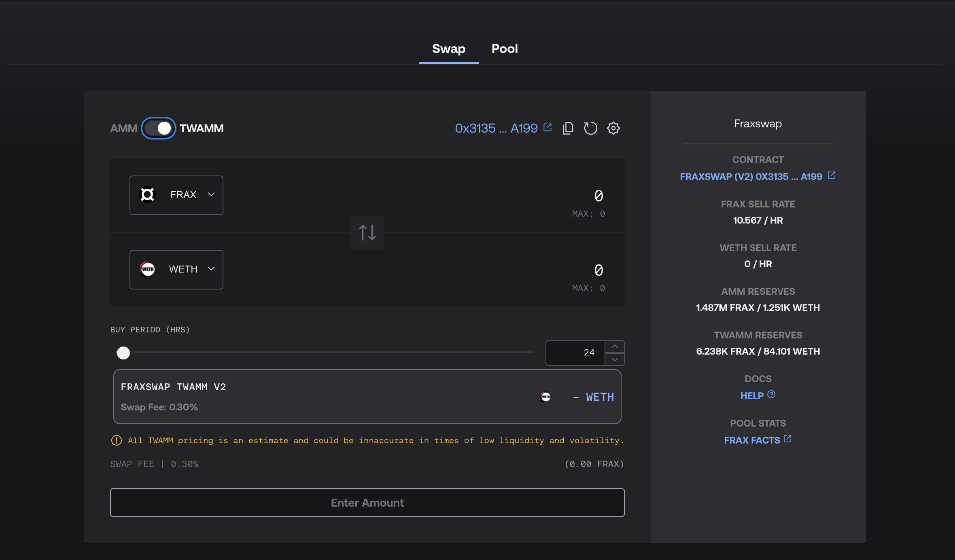
Task: Open FRAXSWAP (V2) 0X3135 ... A199 contract link
Action: click(x=751, y=177)
